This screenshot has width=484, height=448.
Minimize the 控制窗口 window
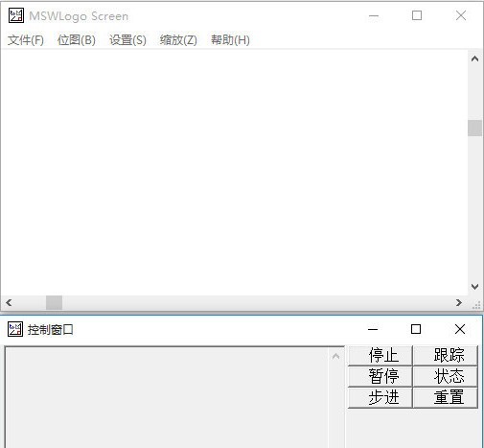point(373,329)
